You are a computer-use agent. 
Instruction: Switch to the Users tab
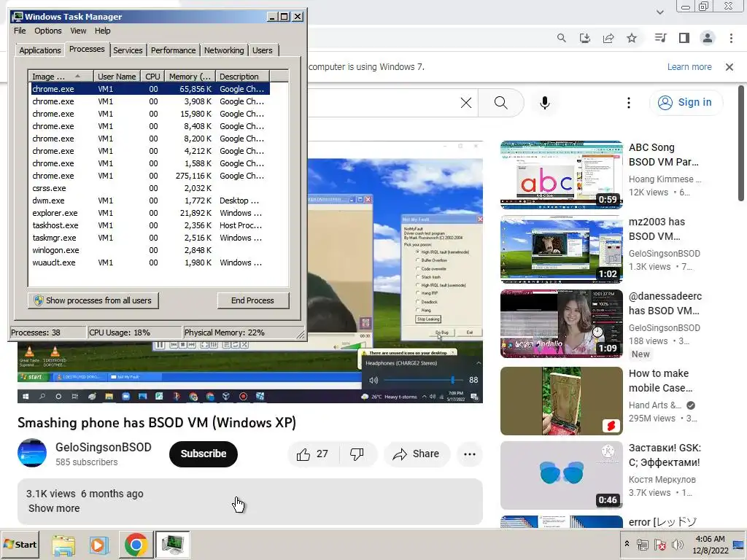click(263, 50)
